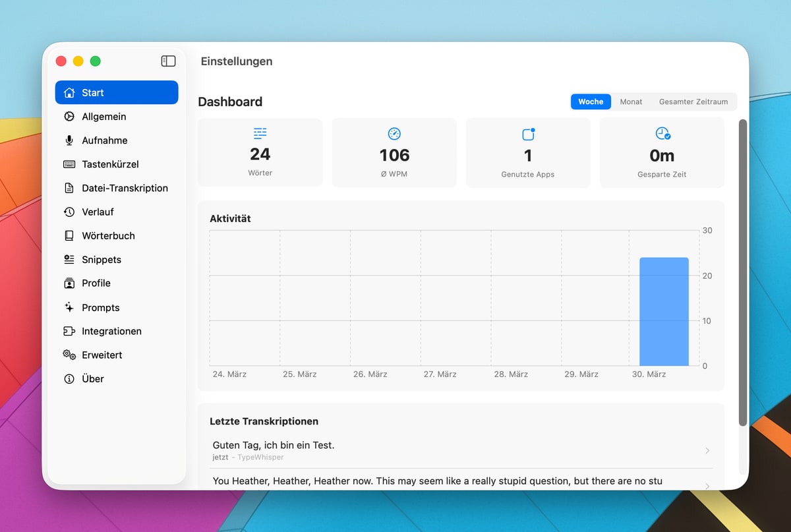The height and width of the screenshot is (532, 791).
Task: Click the Datei-Transkription document icon
Action: pos(69,188)
